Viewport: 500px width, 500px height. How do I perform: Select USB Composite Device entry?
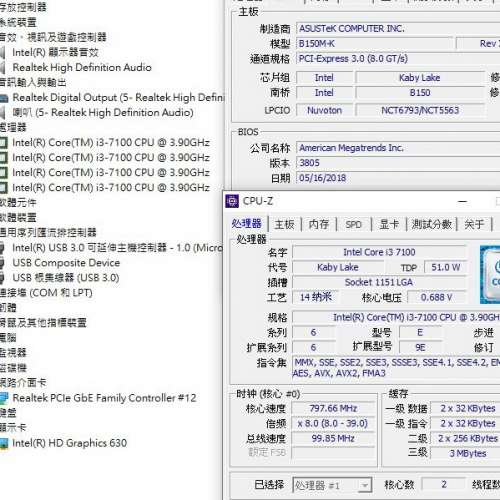click(x=66, y=263)
